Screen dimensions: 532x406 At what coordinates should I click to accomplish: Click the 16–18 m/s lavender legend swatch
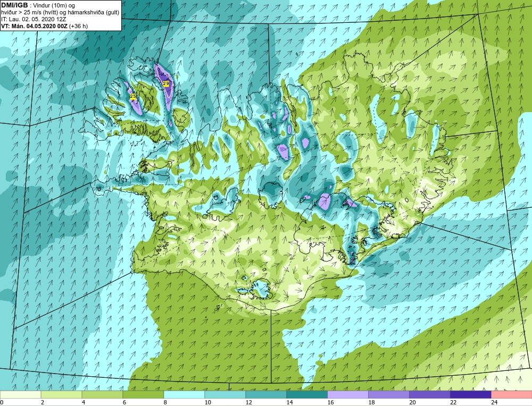click(348, 395)
